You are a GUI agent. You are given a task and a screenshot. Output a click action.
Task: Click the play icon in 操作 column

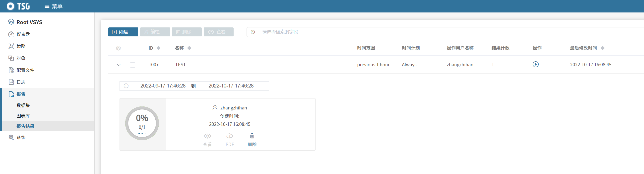point(535,64)
